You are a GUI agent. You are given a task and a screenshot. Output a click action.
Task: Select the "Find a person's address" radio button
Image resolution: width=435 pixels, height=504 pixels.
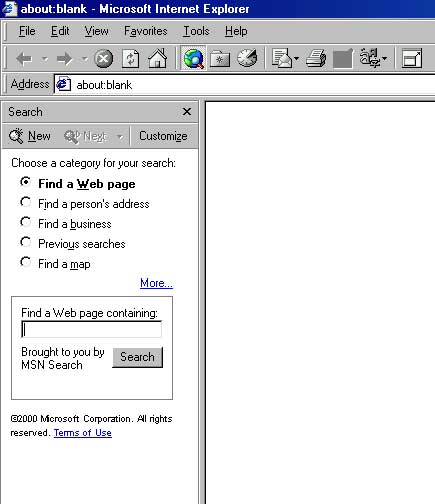[26, 202]
